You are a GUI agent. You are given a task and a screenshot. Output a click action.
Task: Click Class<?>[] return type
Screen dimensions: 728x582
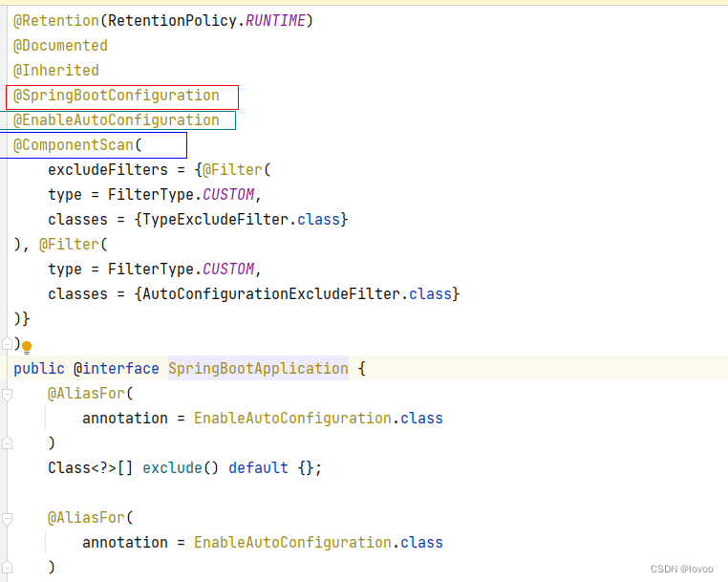(91, 468)
